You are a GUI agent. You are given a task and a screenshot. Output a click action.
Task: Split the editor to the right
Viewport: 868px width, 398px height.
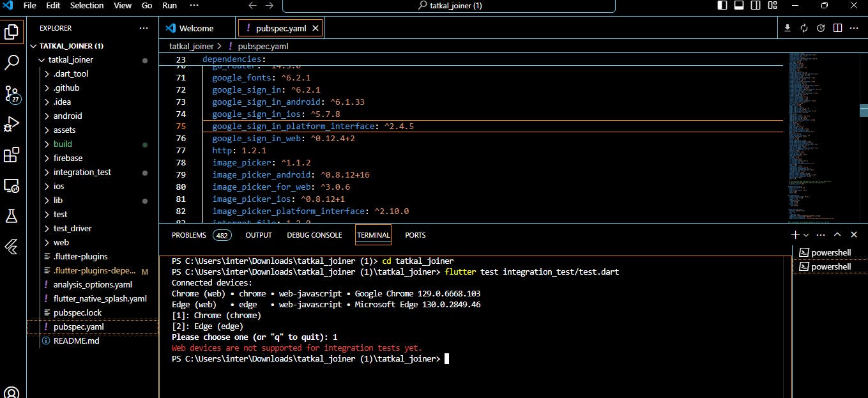point(837,28)
